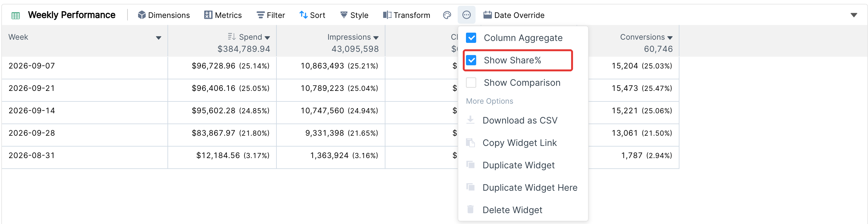Open the Filter options
This screenshot has width=868, height=224.
pyautogui.click(x=271, y=15)
